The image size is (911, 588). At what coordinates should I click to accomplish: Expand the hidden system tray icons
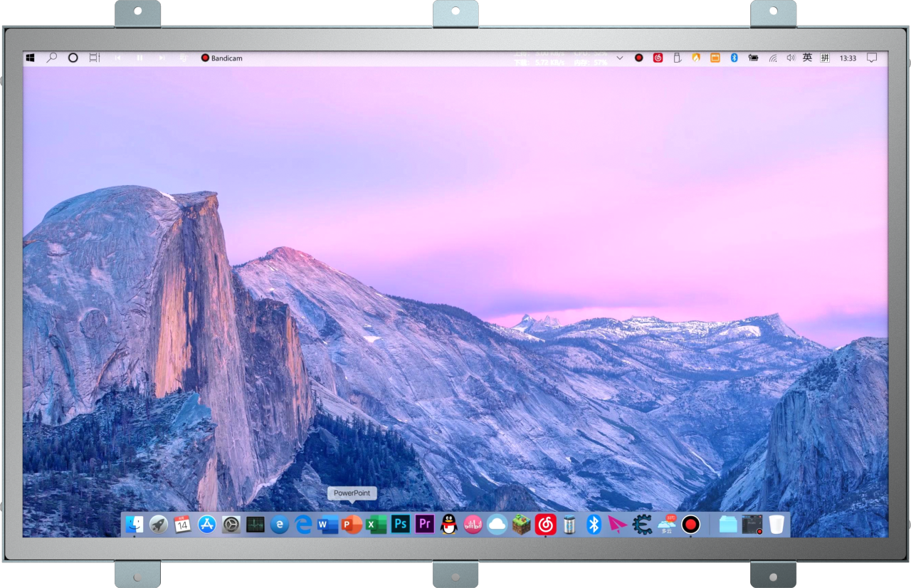click(620, 58)
